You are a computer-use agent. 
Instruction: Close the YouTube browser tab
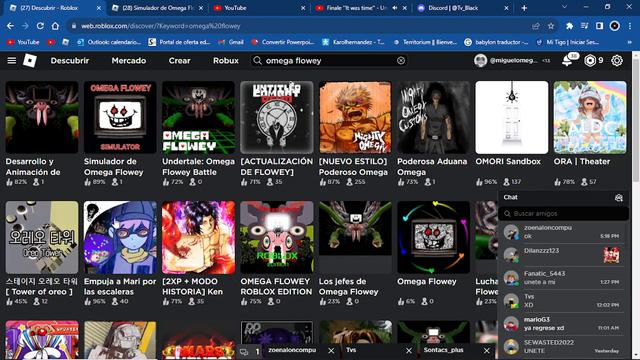303,8
